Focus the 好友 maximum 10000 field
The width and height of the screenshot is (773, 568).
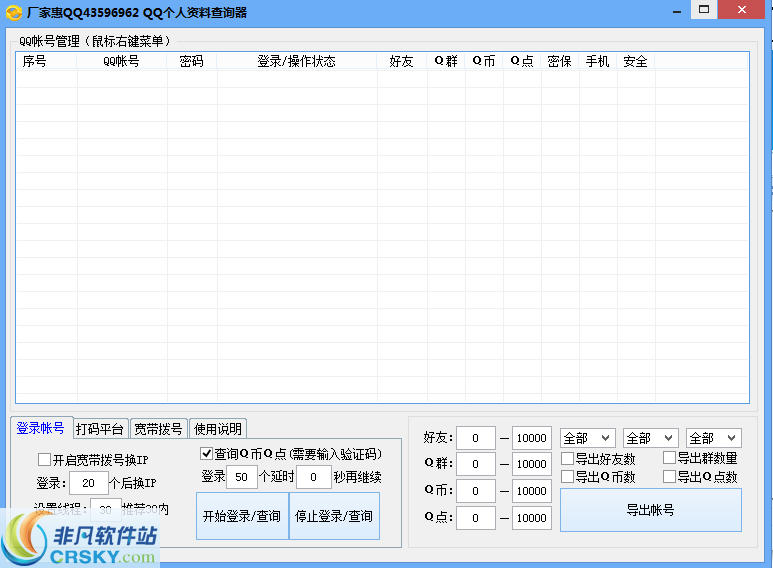(531, 438)
